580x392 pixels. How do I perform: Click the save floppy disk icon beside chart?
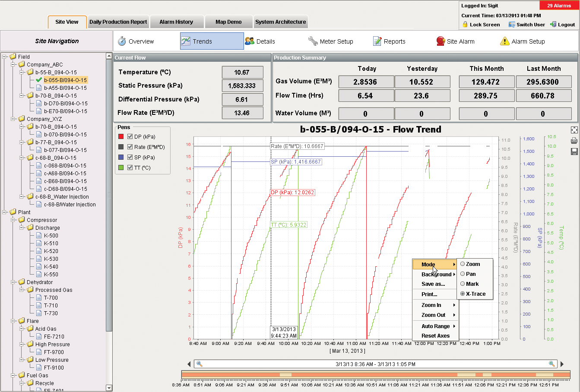pos(574,152)
